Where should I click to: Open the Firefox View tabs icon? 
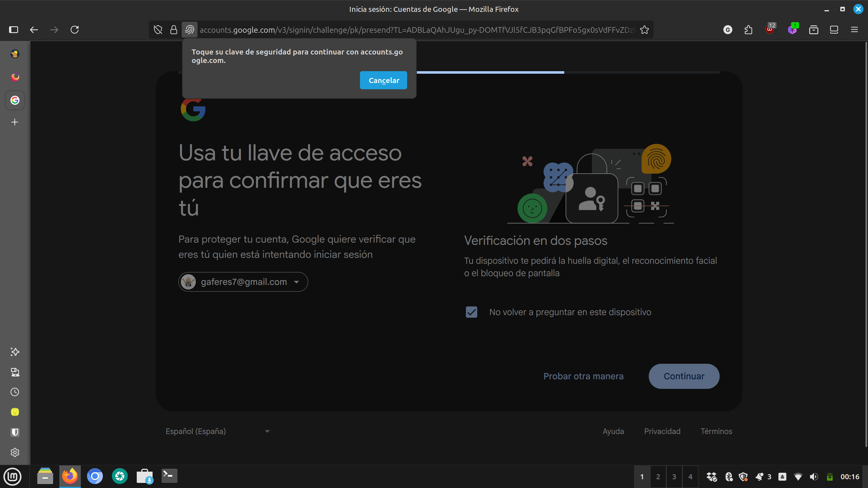834,30
